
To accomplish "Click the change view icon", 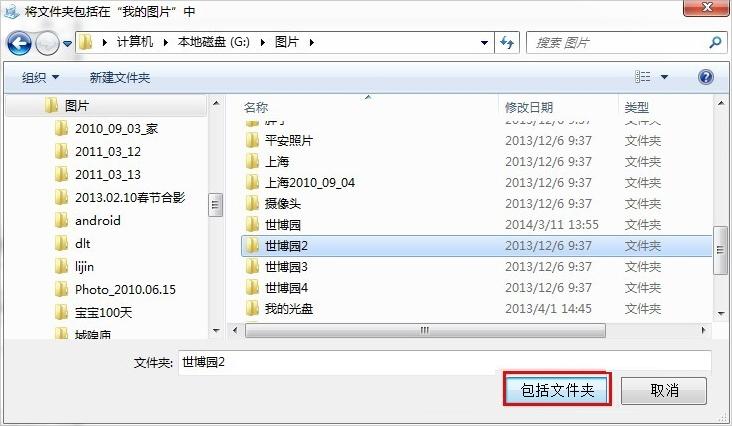I will click(642, 77).
